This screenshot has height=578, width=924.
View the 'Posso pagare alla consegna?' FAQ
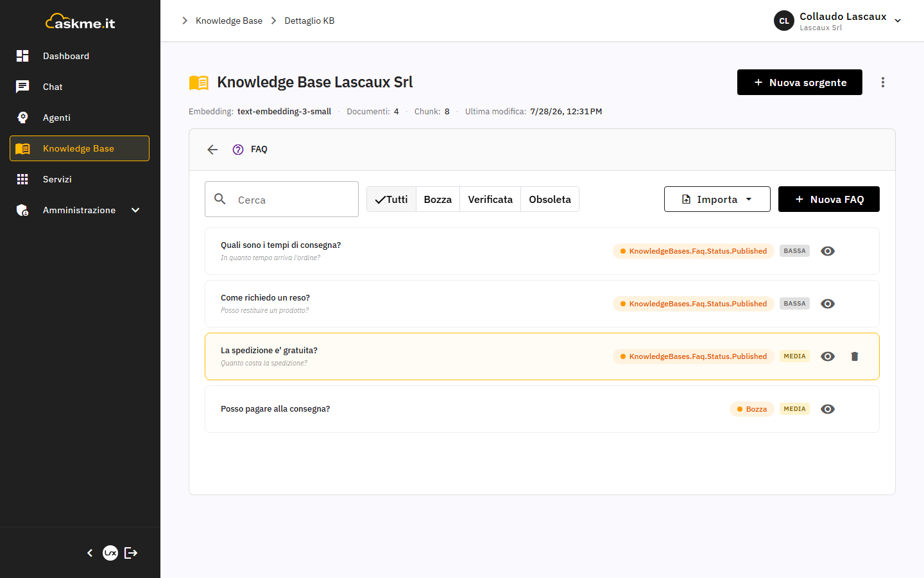pyautogui.click(x=828, y=409)
